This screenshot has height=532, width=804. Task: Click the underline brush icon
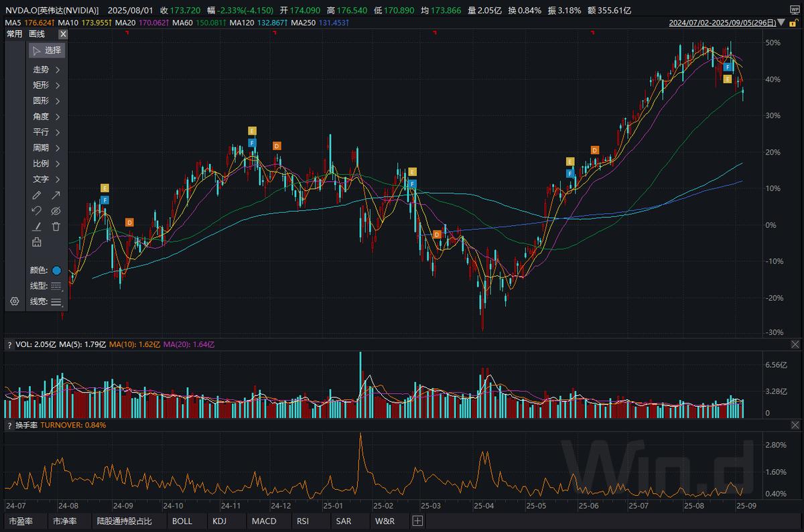37,226
